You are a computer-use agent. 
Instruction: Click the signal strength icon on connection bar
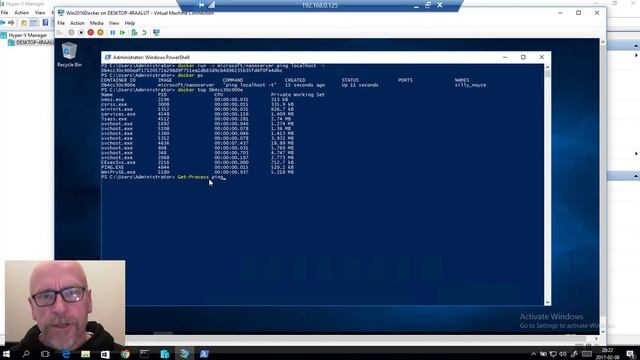212,5
